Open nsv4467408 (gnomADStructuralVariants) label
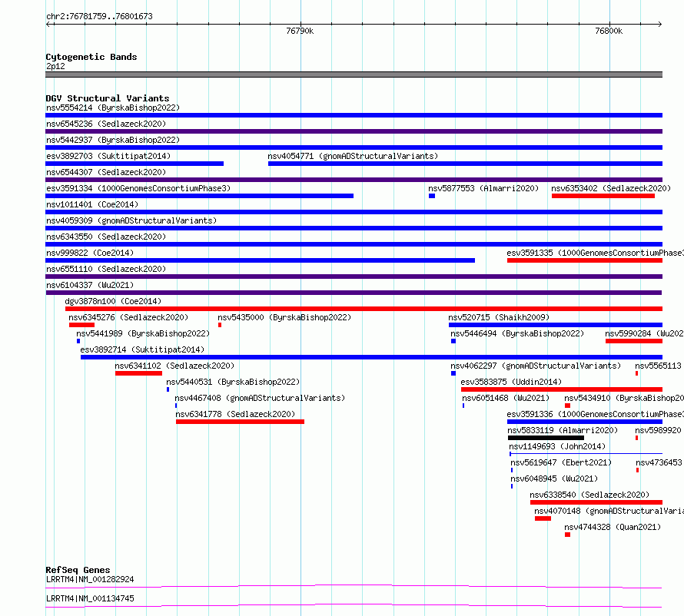 (260, 398)
